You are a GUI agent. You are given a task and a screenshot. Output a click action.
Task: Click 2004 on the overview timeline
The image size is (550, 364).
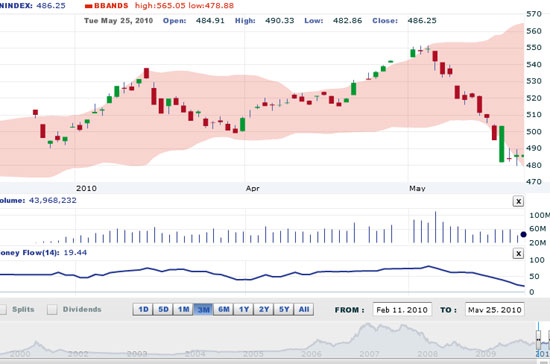coord(195,354)
